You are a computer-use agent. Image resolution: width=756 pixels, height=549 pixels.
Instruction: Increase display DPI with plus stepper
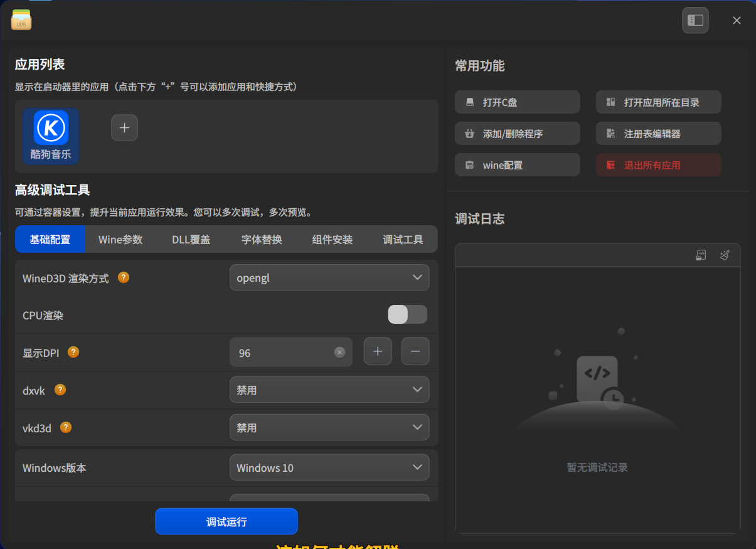tap(378, 351)
